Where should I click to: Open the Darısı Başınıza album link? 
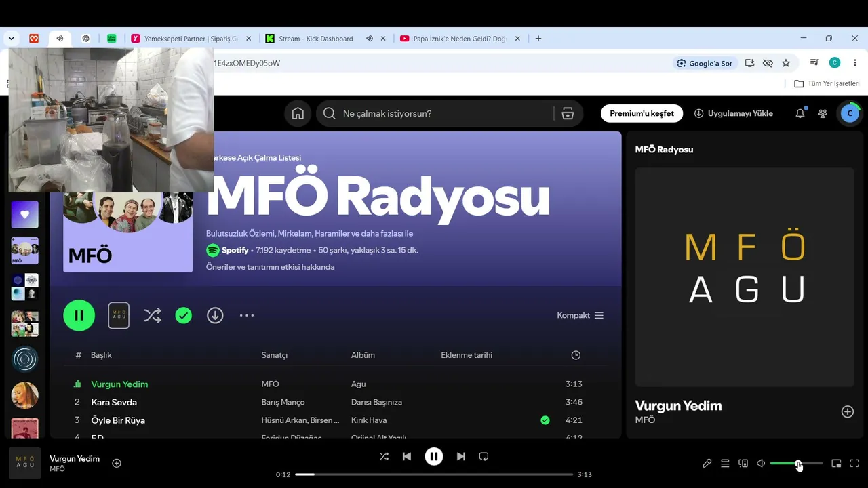click(376, 402)
